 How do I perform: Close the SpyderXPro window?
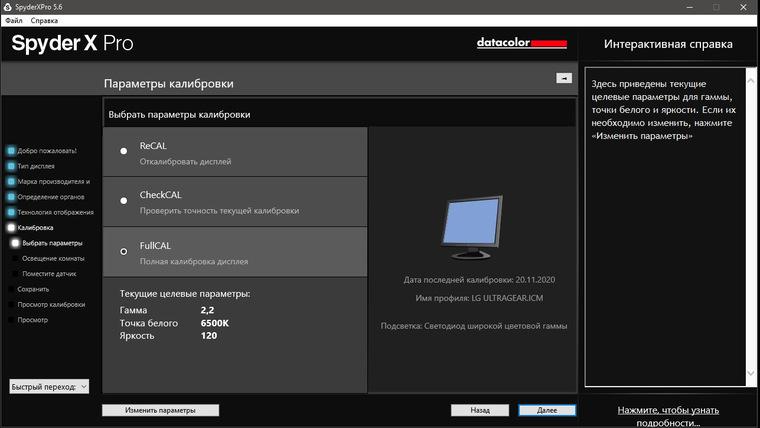(743, 7)
